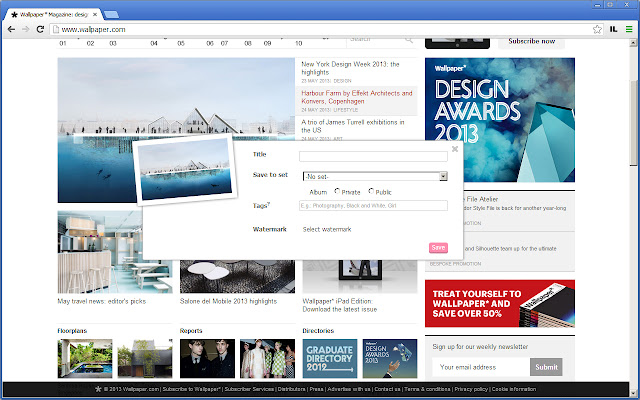640x400 pixels.
Task: Select slide number 10
Action: (x=299, y=43)
